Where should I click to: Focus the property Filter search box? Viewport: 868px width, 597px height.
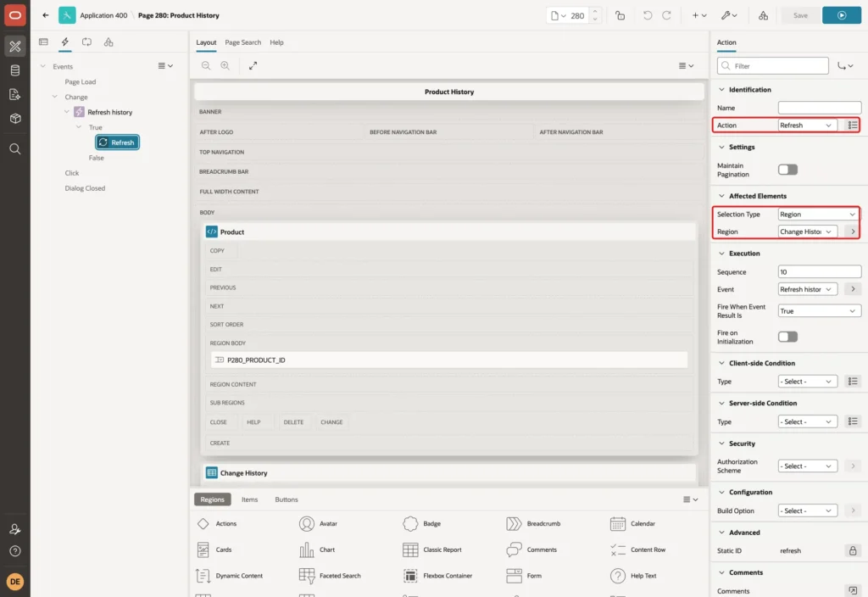pyautogui.click(x=773, y=66)
